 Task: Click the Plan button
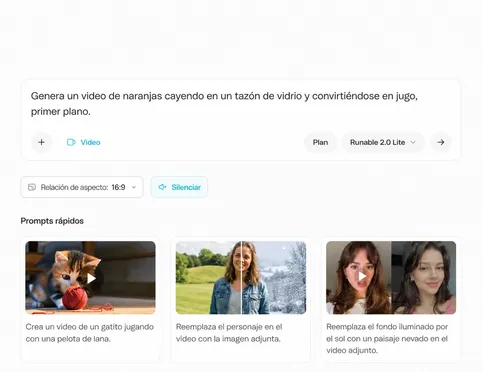(320, 142)
